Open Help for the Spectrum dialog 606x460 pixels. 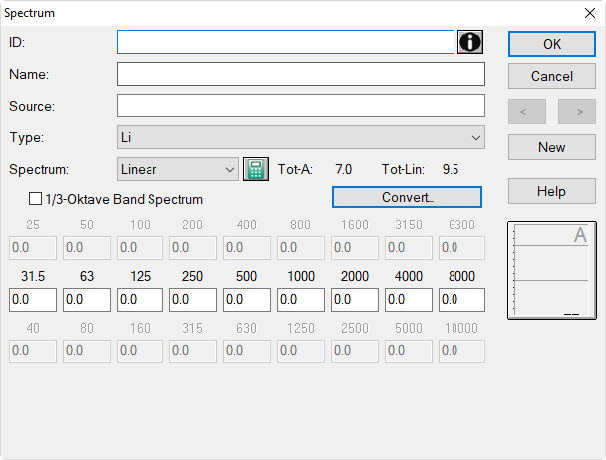coord(552,191)
